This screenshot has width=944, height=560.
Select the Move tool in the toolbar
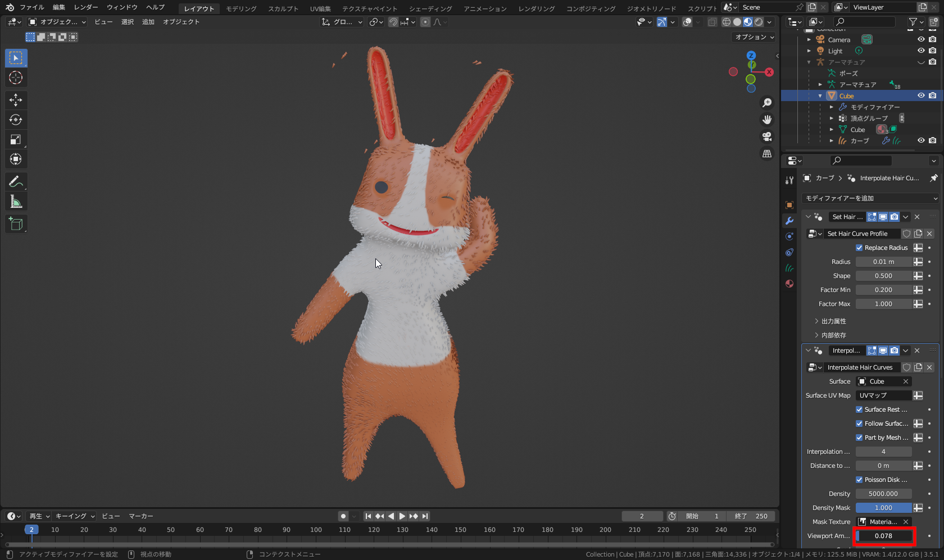[x=16, y=100]
